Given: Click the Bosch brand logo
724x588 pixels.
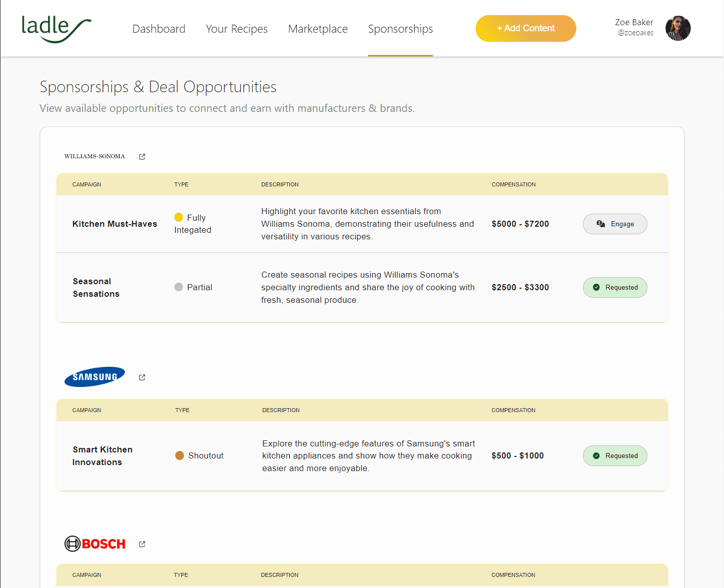Looking at the screenshot, I should (x=95, y=544).
